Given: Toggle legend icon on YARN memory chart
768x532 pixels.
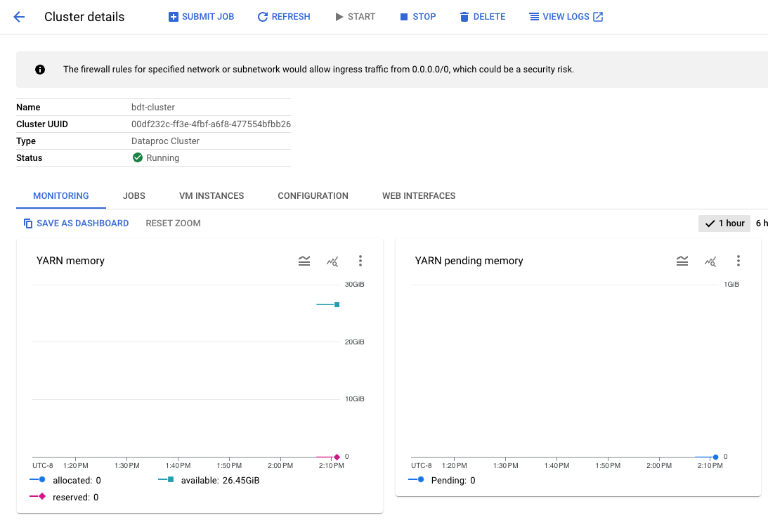Looking at the screenshot, I should [x=304, y=261].
